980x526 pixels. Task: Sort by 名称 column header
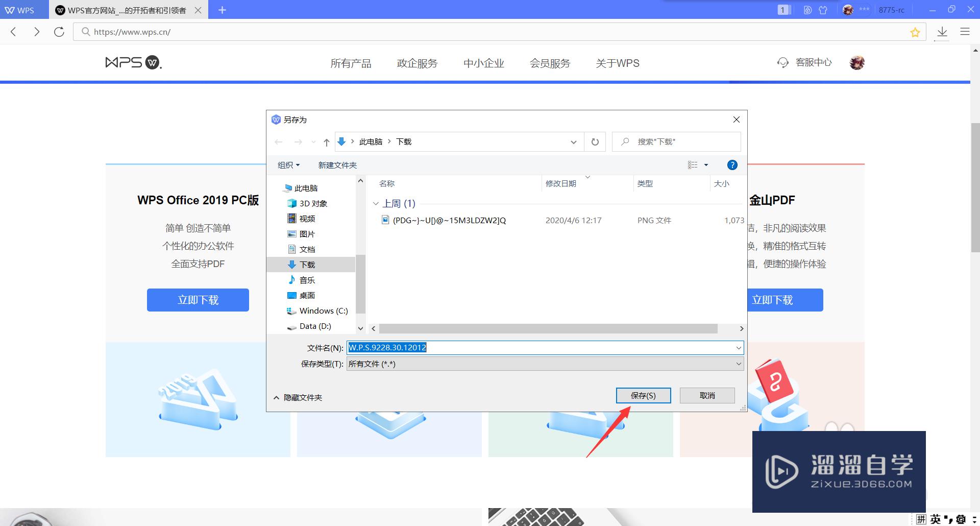pos(387,183)
